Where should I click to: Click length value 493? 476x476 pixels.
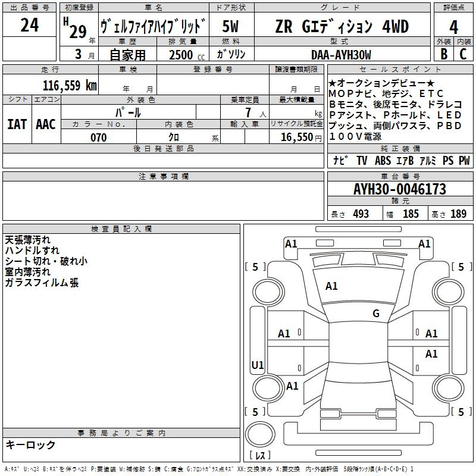(361, 214)
